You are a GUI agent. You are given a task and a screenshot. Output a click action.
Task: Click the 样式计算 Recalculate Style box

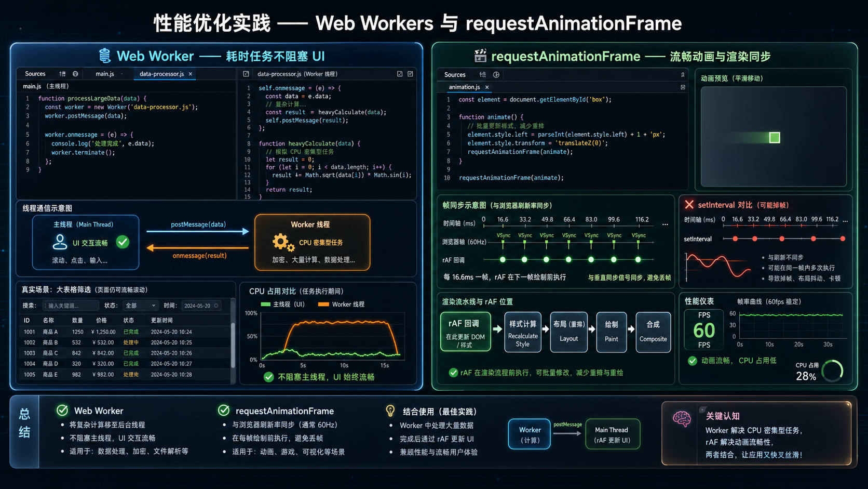coord(523,332)
